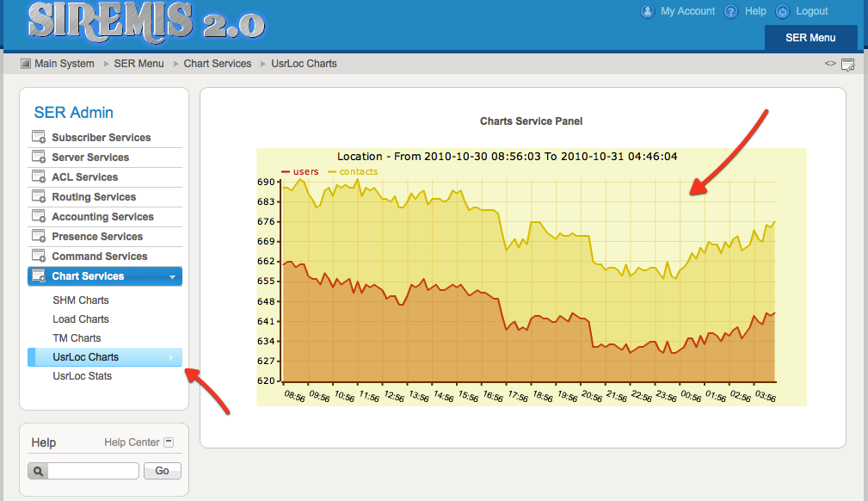
Task: Collapse the Help panel with minus toggle
Action: point(169,442)
